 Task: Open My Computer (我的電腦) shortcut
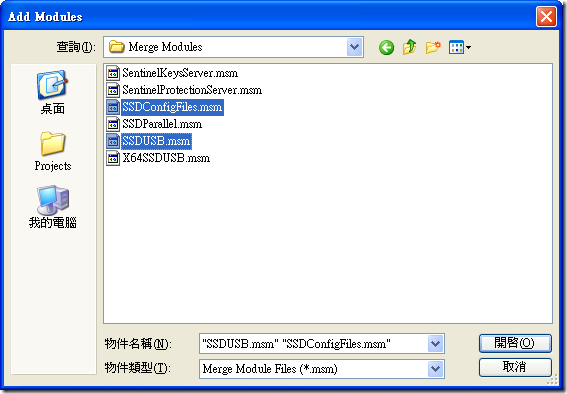coord(53,207)
